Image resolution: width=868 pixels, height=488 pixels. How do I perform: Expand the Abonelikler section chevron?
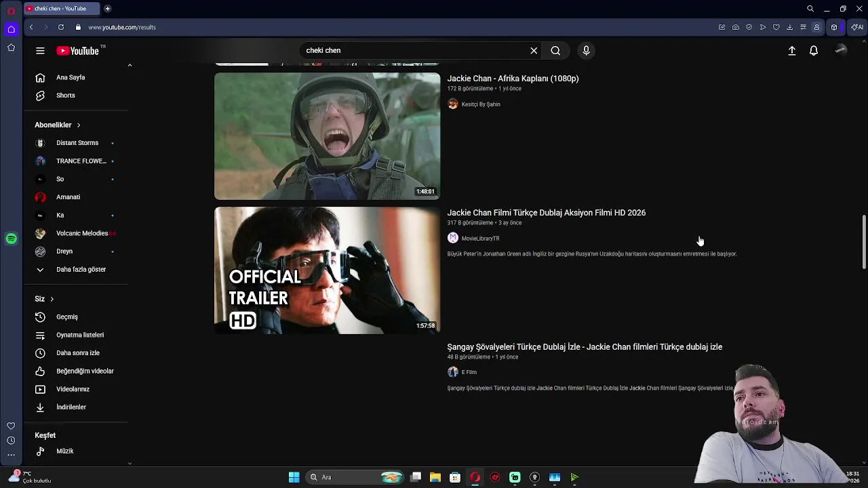point(78,125)
